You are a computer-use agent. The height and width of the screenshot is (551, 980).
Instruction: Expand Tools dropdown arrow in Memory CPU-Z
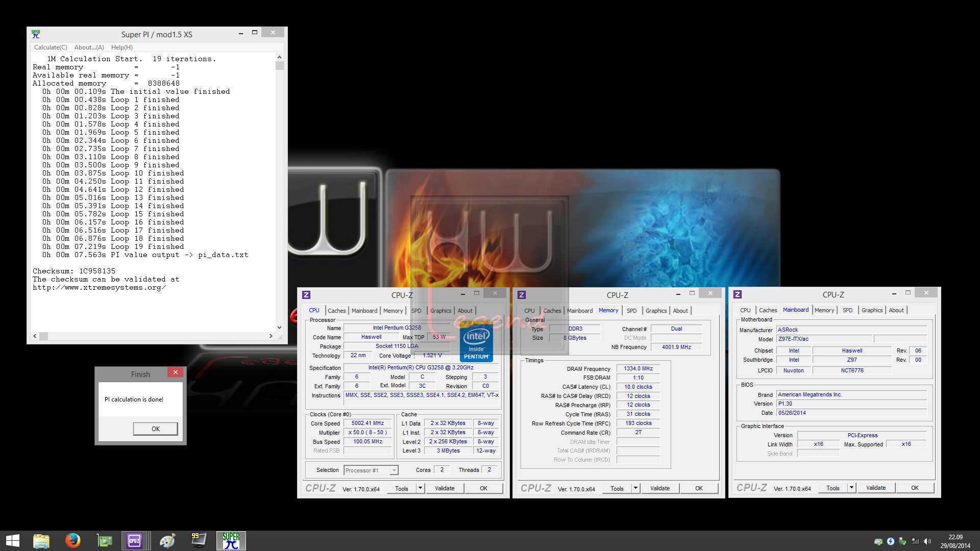tap(635, 488)
